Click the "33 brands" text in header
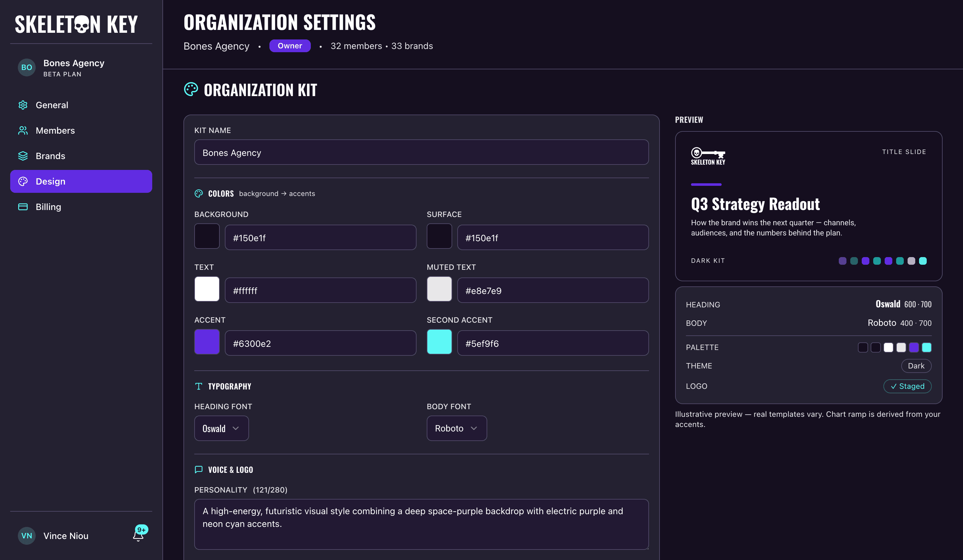 click(412, 46)
